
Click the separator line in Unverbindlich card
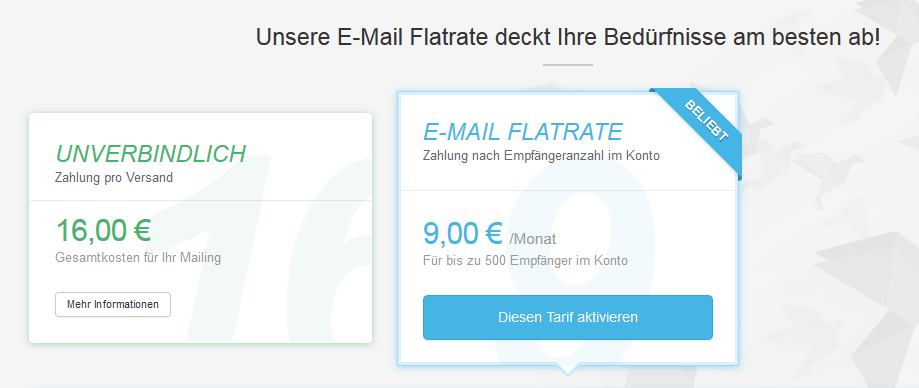[200, 200]
